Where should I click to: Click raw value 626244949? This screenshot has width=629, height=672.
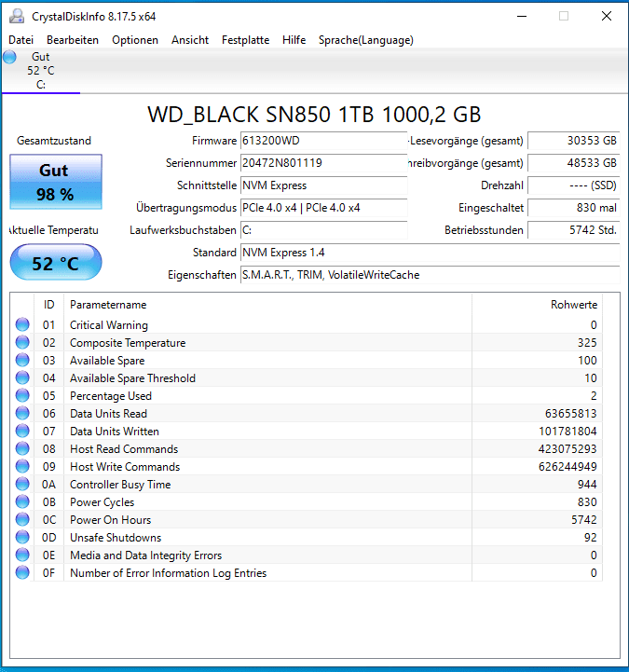pyautogui.click(x=567, y=467)
